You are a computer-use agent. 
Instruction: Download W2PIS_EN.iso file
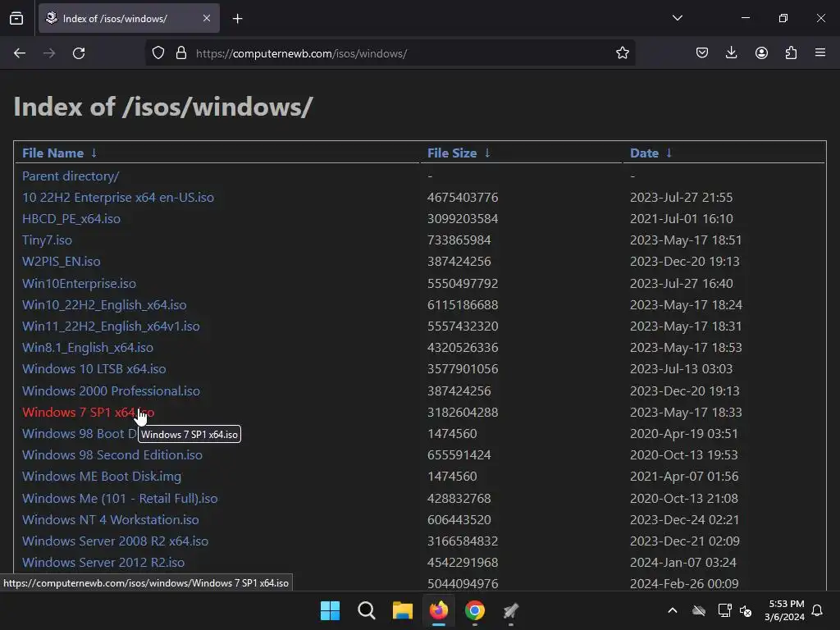coord(61,262)
